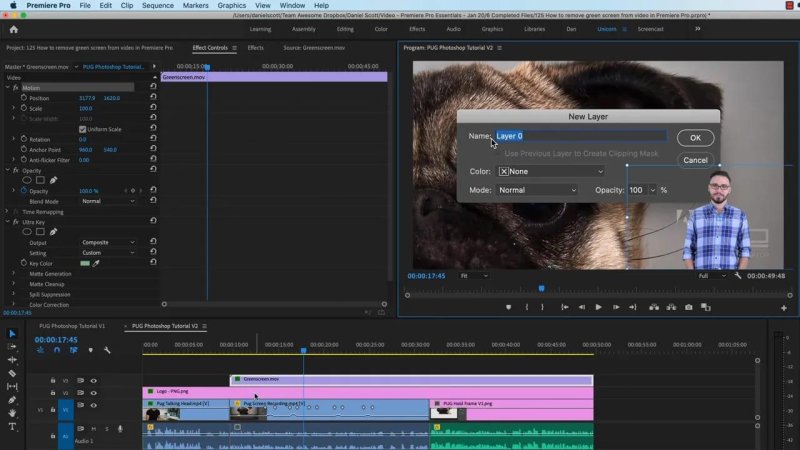Viewport: 800px width, 450px height.
Task: Toggle timeline snap magnet icon
Action: pyautogui.click(x=57, y=350)
